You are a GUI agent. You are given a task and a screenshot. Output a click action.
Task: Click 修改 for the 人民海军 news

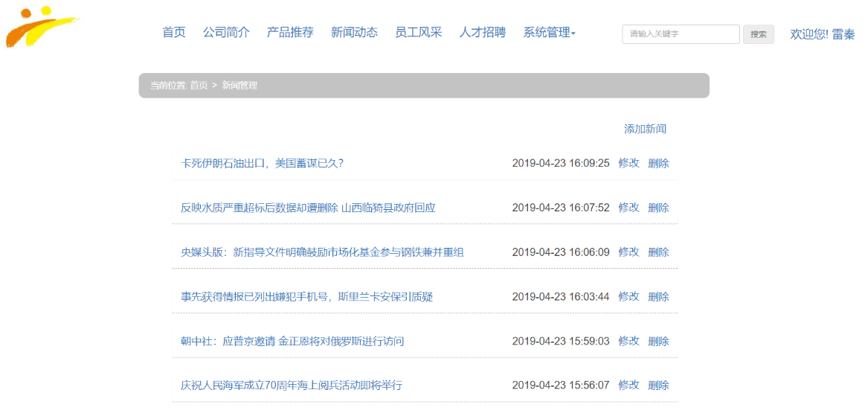629,386
